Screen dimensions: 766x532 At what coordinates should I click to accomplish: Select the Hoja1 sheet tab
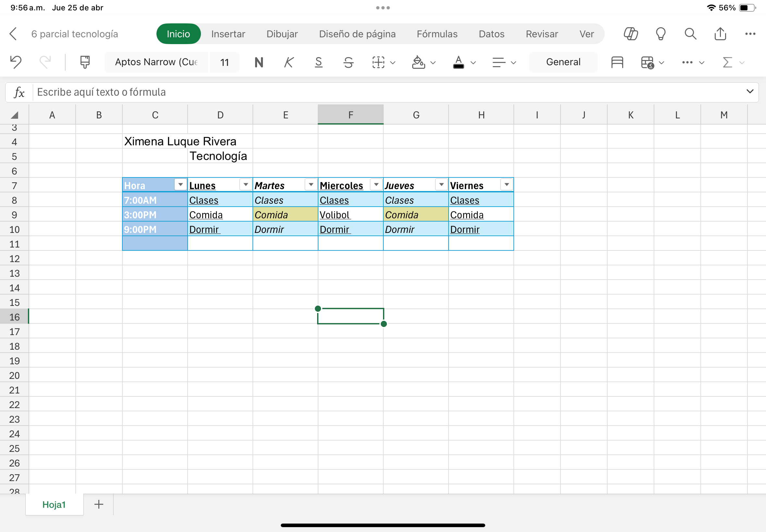54,504
